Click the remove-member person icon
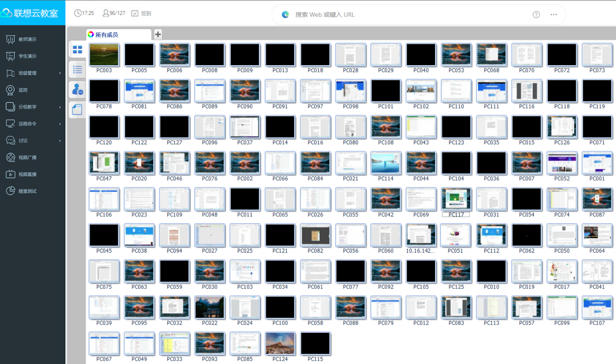The image size is (616, 364). tap(77, 89)
